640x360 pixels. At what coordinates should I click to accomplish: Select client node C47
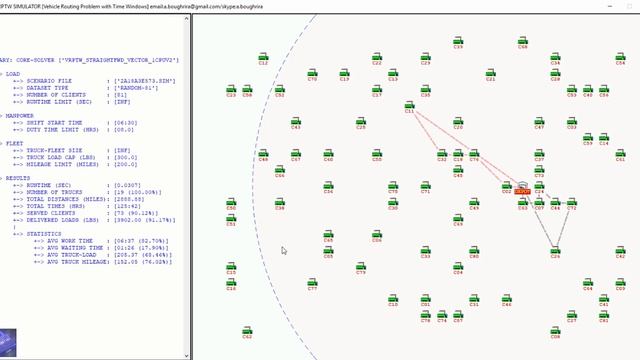(x=539, y=122)
